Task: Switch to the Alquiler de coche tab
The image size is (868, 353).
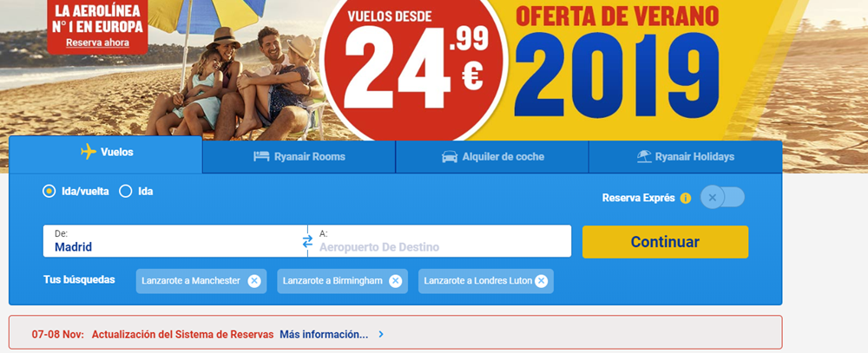Action: tap(492, 157)
